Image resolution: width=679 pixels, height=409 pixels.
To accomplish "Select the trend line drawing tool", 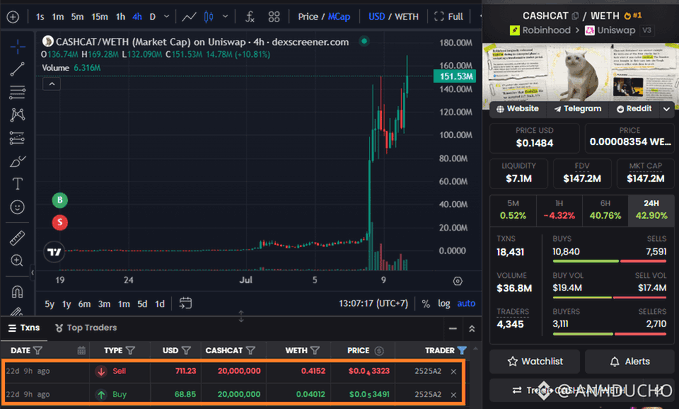I will coord(17,69).
